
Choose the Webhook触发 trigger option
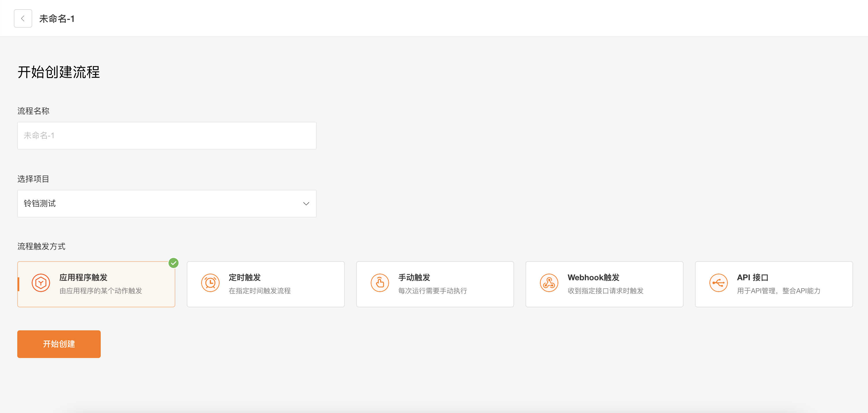tap(604, 284)
